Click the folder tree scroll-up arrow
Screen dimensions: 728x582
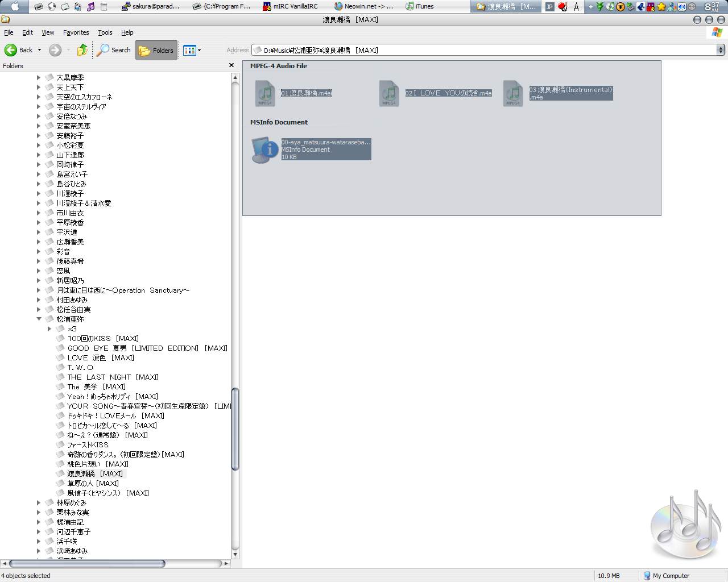pos(235,77)
